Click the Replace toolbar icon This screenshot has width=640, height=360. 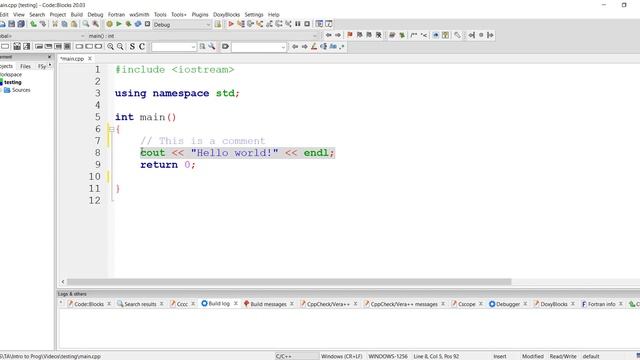(96, 24)
